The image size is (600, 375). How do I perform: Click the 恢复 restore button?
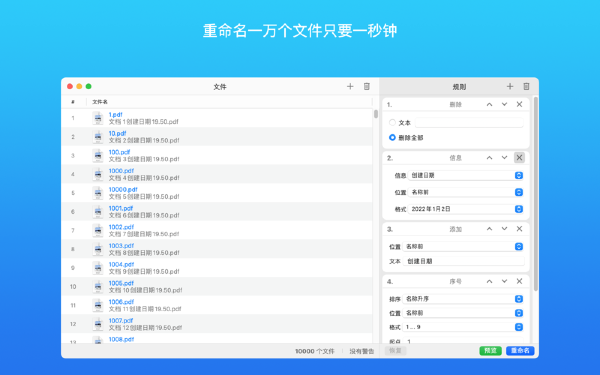pos(395,351)
